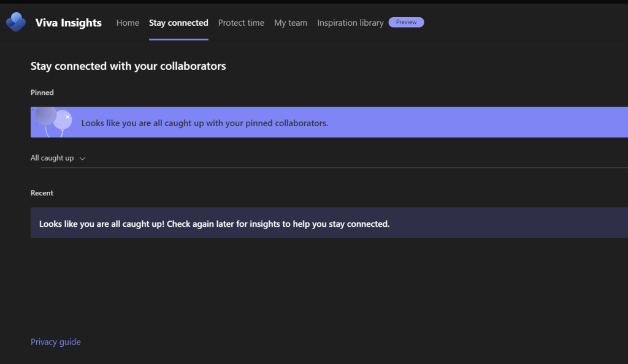This screenshot has width=628, height=364.
Task: Click the Stay connected with your collaborators heading
Action: 128,66
